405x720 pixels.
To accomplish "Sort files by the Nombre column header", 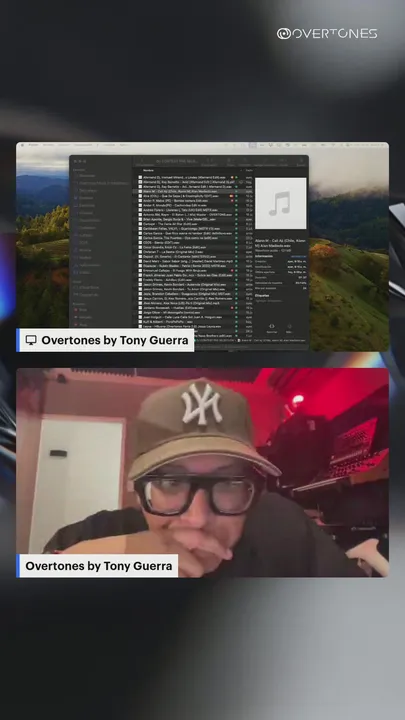I will pos(148,170).
